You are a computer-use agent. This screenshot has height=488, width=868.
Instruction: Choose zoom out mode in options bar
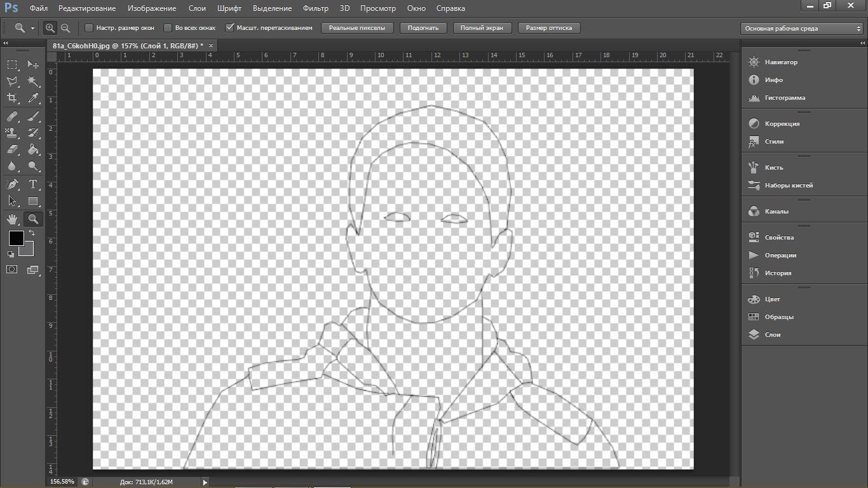[65, 28]
